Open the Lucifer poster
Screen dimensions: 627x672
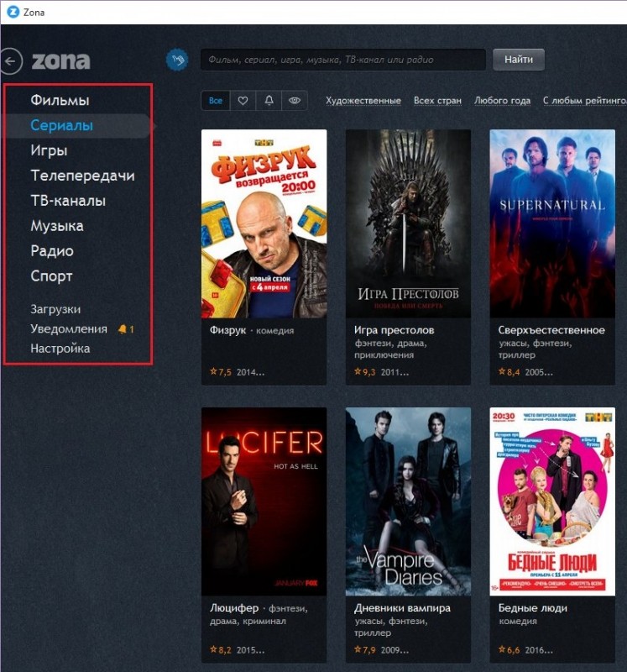tap(264, 501)
